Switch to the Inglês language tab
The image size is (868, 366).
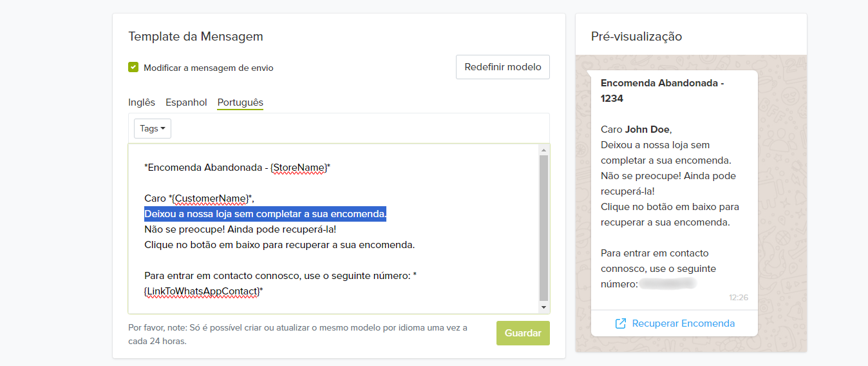(x=142, y=102)
